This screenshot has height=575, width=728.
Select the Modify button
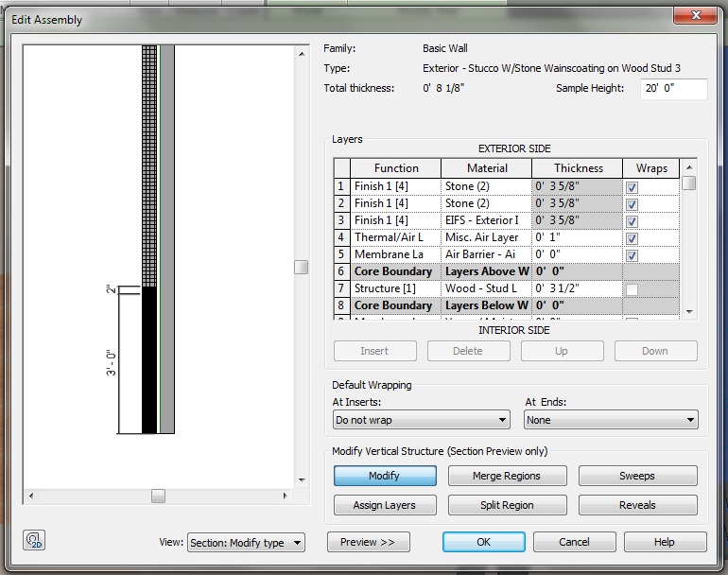pyautogui.click(x=385, y=476)
